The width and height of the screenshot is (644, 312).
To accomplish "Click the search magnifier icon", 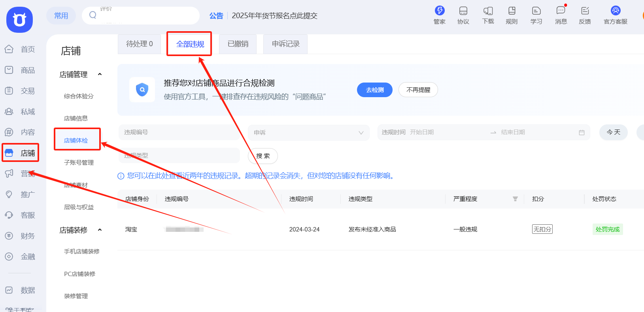I will click(93, 15).
